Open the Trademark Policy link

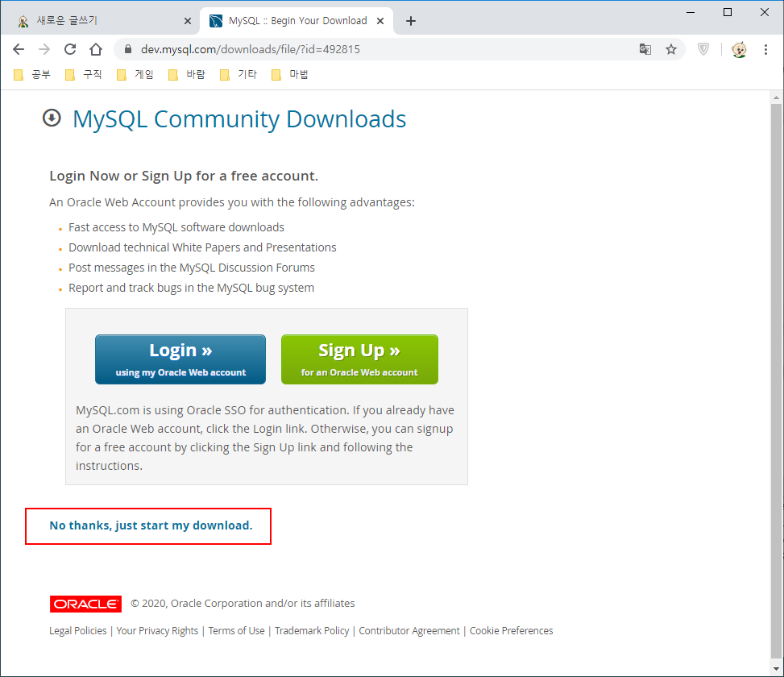tap(312, 631)
